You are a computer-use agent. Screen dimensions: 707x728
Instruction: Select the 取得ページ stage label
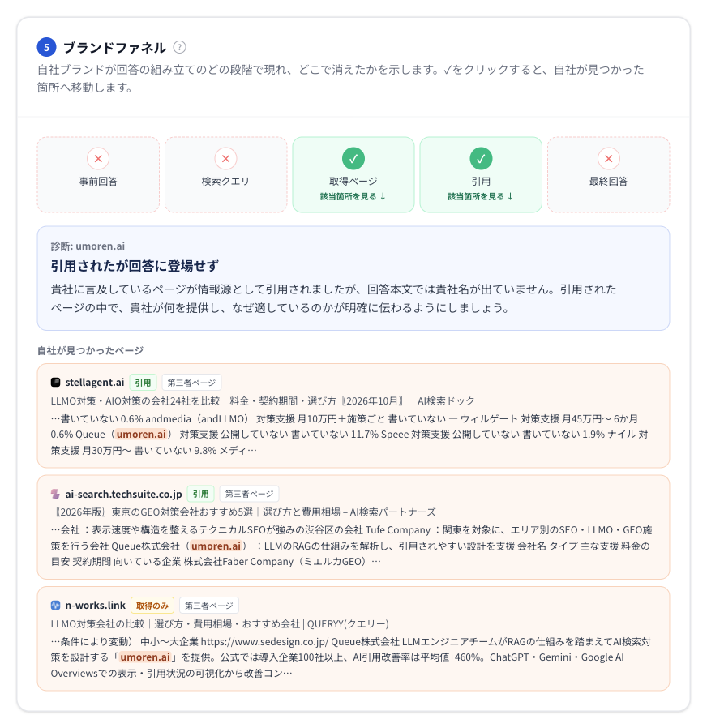click(353, 181)
